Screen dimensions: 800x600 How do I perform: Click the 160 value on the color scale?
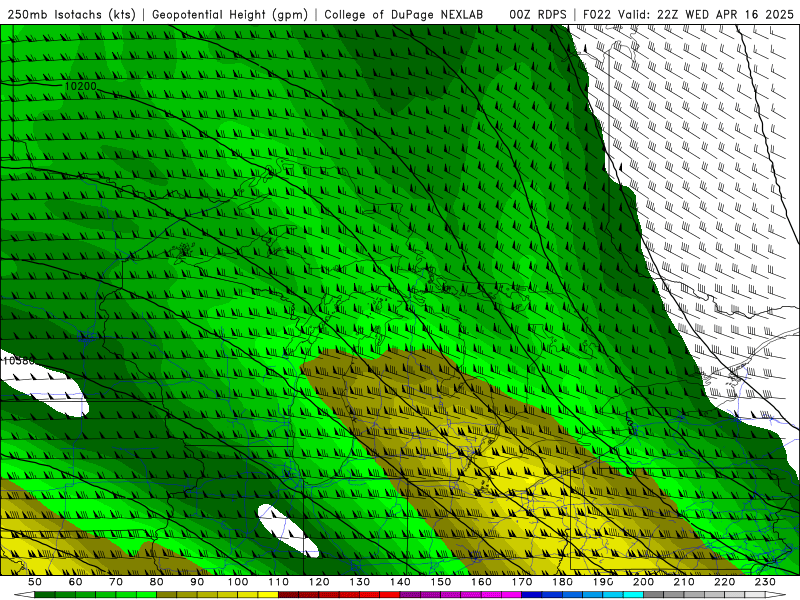482,582
